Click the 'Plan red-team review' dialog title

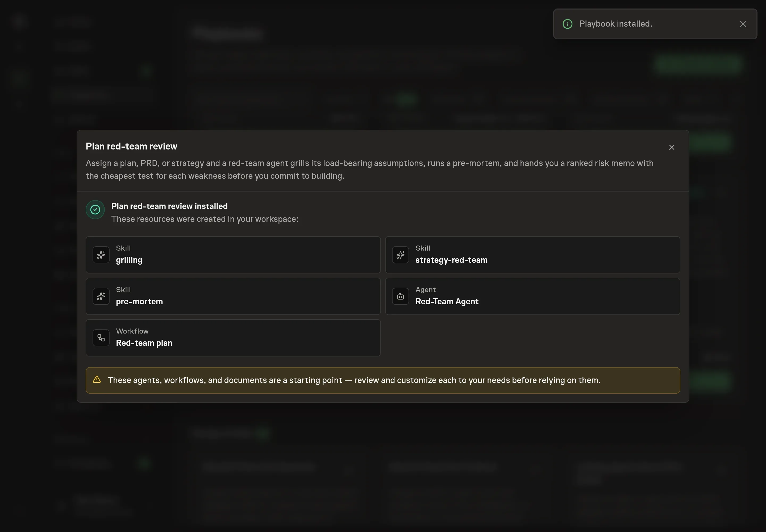click(131, 146)
